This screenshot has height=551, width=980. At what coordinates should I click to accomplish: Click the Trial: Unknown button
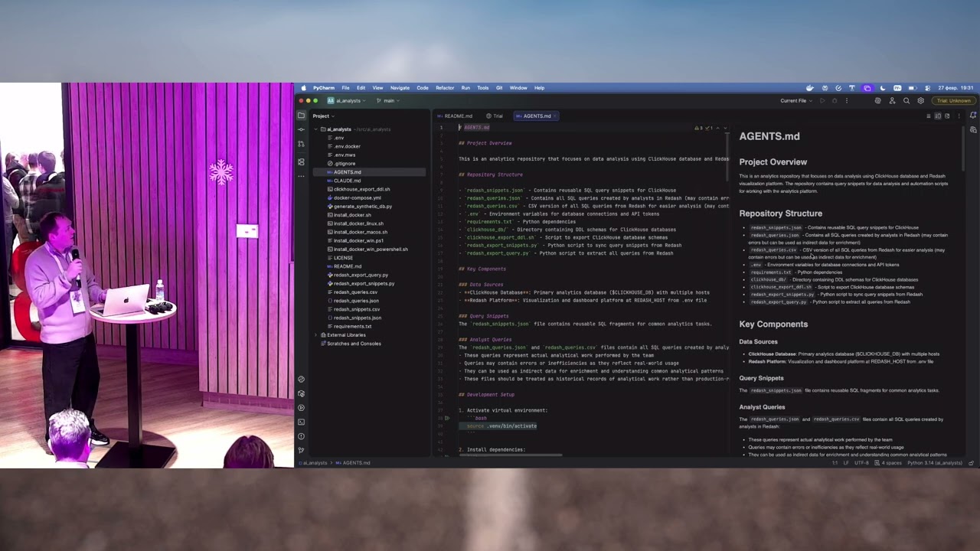[x=953, y=100]
